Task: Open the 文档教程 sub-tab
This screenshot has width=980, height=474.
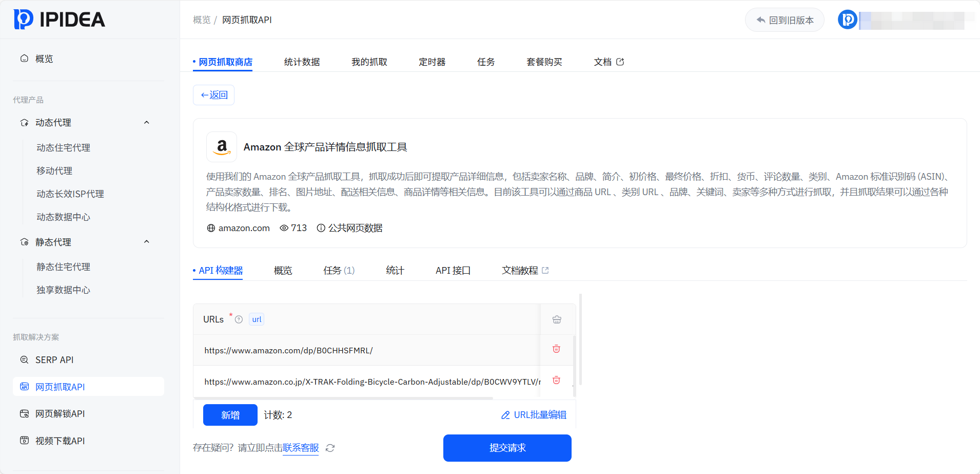Action: point(525,271)
